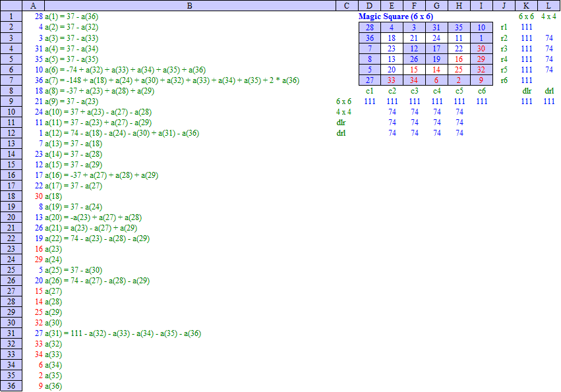
Task: Select column C header
Action: 347,6
